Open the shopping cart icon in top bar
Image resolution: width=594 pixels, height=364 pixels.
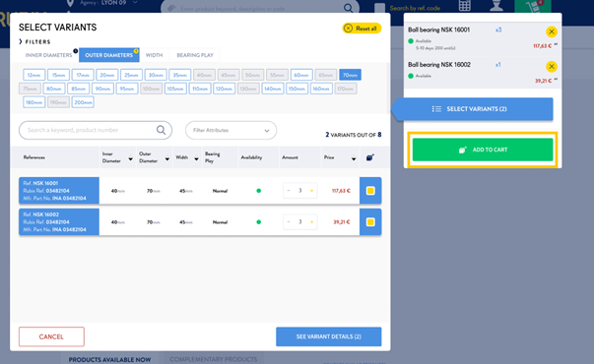click(x=533, y=6)
